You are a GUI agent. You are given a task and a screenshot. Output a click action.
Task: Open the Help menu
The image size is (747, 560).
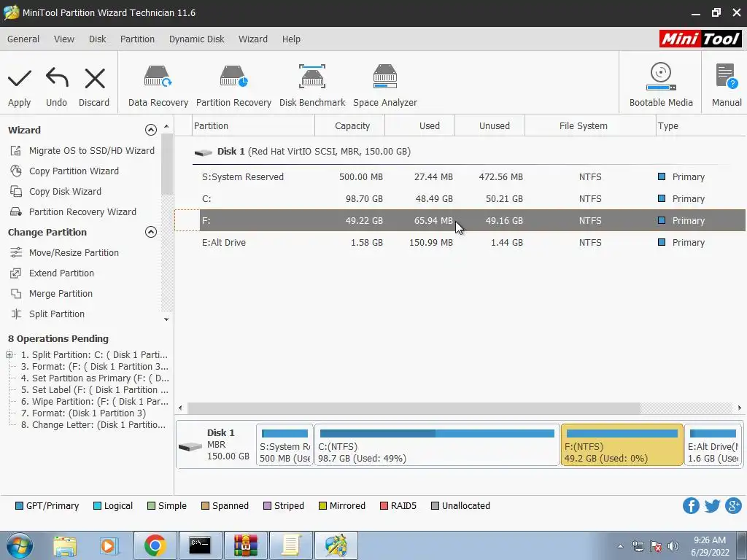291,39
